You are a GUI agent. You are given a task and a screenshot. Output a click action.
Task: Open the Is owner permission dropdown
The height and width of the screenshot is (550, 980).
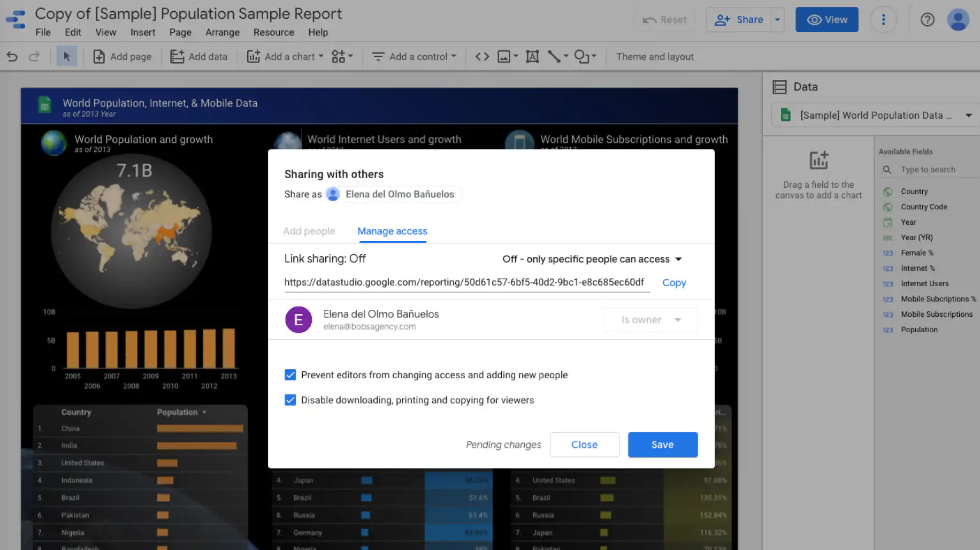[650, 320]
